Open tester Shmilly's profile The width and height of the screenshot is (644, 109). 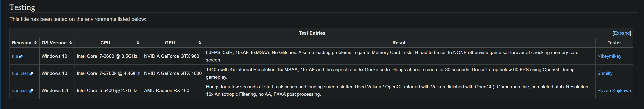click(605, 73)
